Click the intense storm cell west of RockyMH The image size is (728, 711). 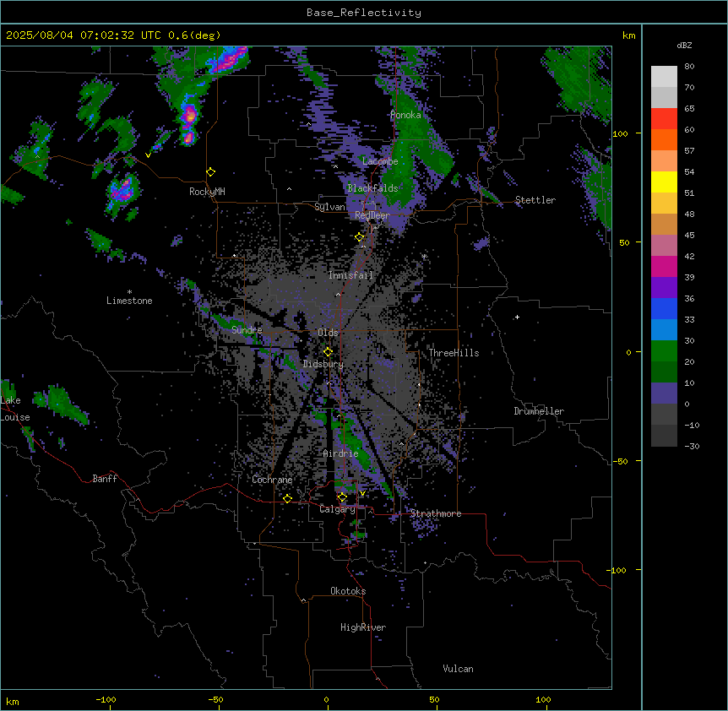[x=122, y=191]
